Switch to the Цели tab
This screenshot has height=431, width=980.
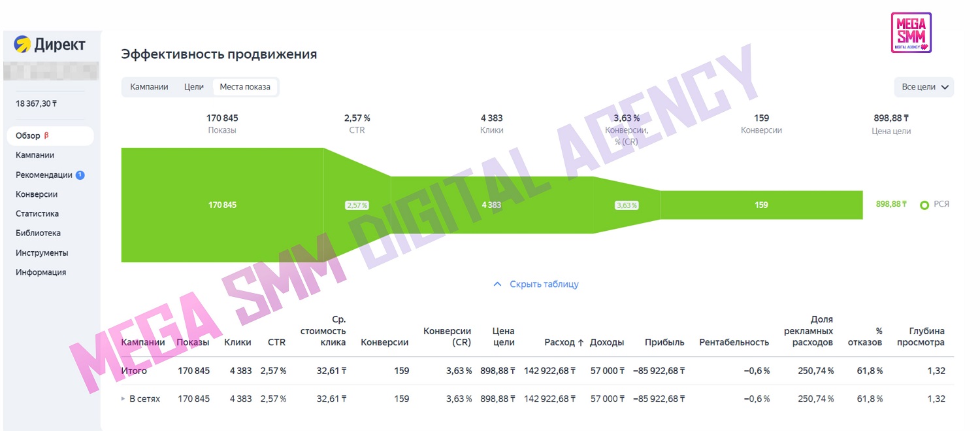(194, 87)
